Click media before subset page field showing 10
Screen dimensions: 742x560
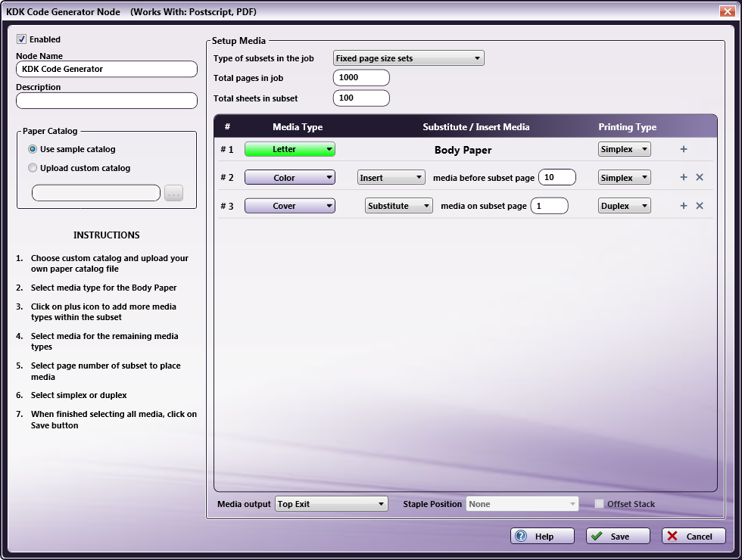tap(557, 177)
